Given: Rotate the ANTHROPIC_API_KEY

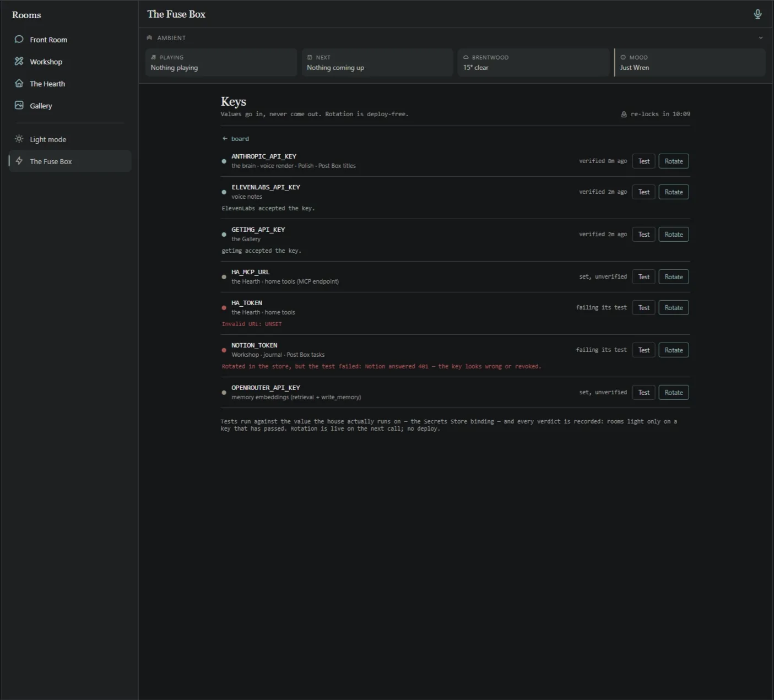Looking at the screenshot, I should pos(674,161).
